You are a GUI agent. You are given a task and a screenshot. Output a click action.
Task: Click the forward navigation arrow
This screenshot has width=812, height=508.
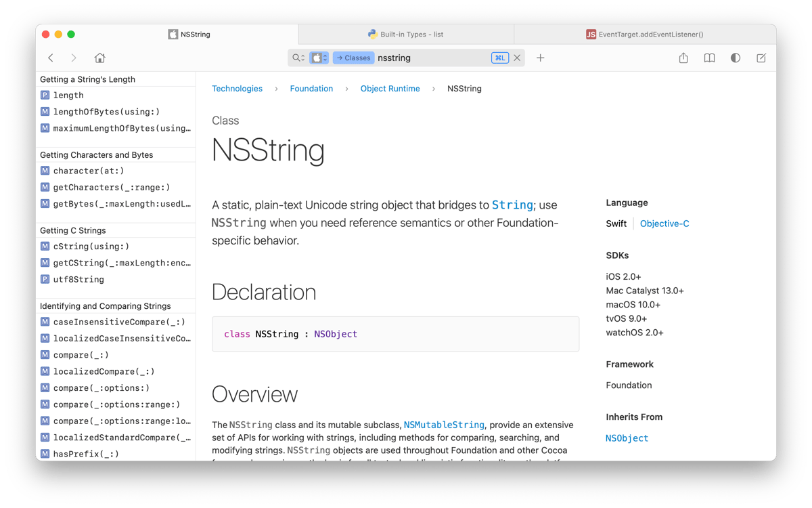point(74,58)
